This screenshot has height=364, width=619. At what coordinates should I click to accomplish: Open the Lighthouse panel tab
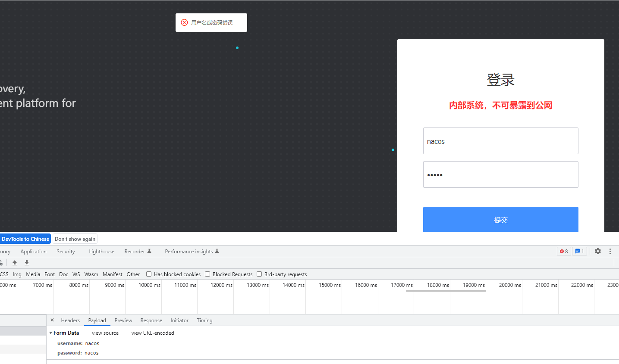[x=101, y=252]
